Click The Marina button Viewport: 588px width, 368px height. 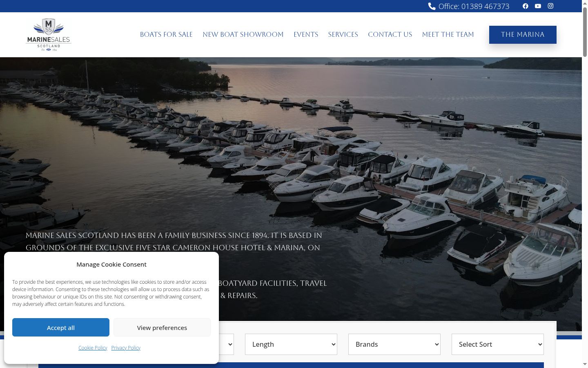[x=523, y=35]
